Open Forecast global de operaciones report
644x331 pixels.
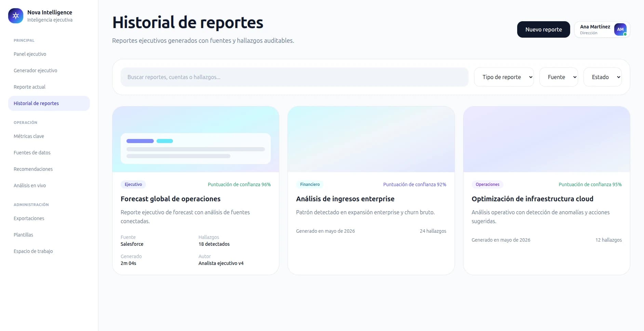pos(171,199)
